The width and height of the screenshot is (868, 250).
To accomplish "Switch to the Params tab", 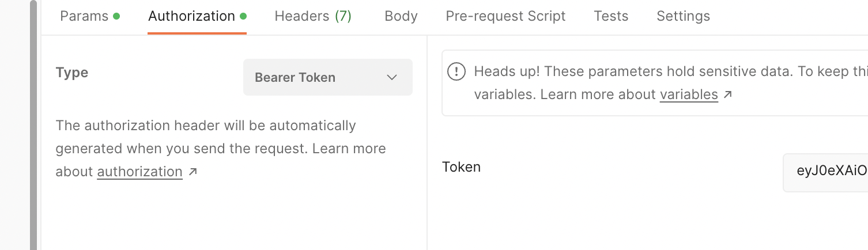I will click(84, 16).
